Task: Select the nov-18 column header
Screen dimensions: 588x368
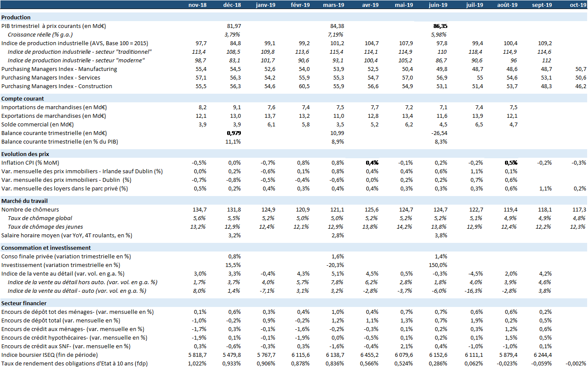Action: (198, 5)
